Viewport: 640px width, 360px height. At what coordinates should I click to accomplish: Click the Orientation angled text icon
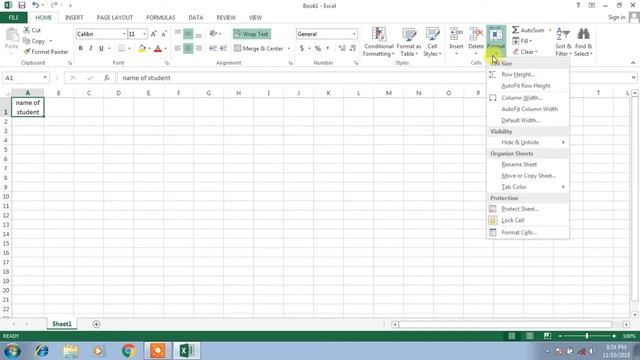pyautogui.click(x=213, y=33)
